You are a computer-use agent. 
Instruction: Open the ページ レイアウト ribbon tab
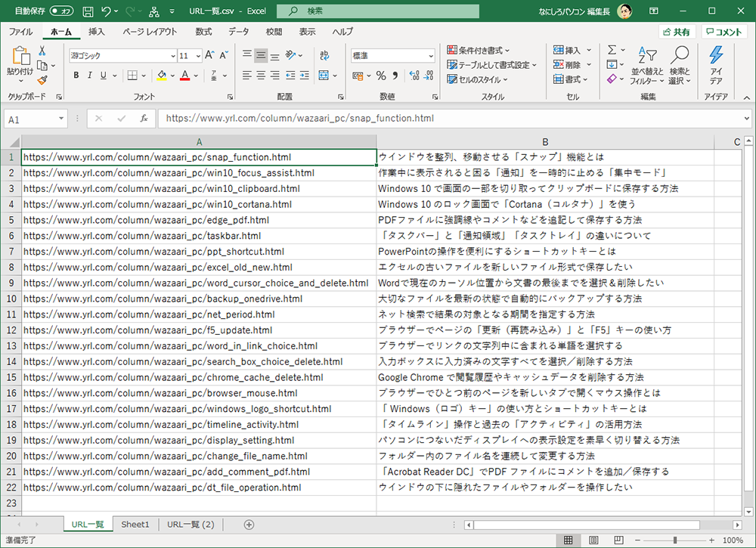(x=150, y=32)
